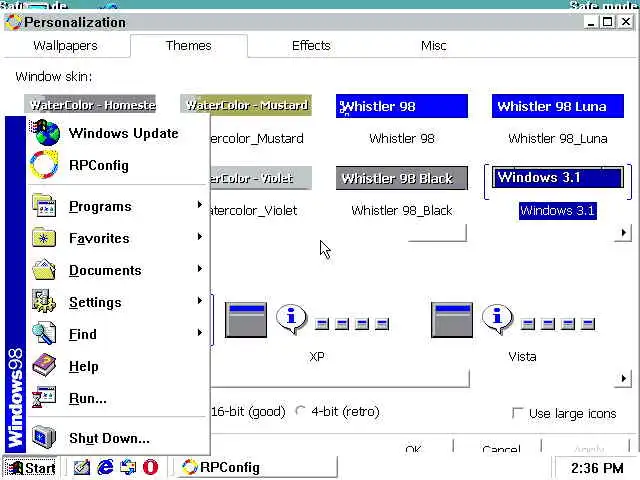This screenshot has width=640, height=480.
Task: Click the highlighted Windows 3.1 label
Action: pyautogui.click(x=558, y=211)
